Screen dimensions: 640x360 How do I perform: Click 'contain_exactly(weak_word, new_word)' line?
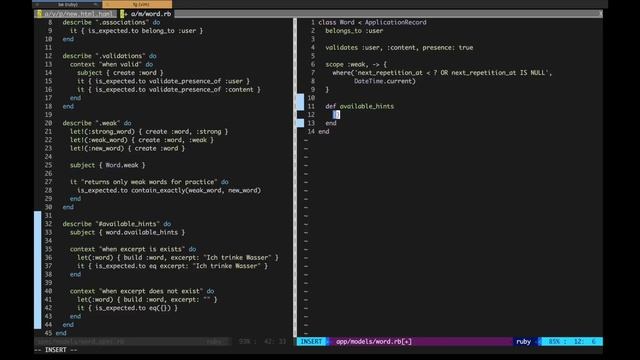pyautogui.click(x=169, y=190)
